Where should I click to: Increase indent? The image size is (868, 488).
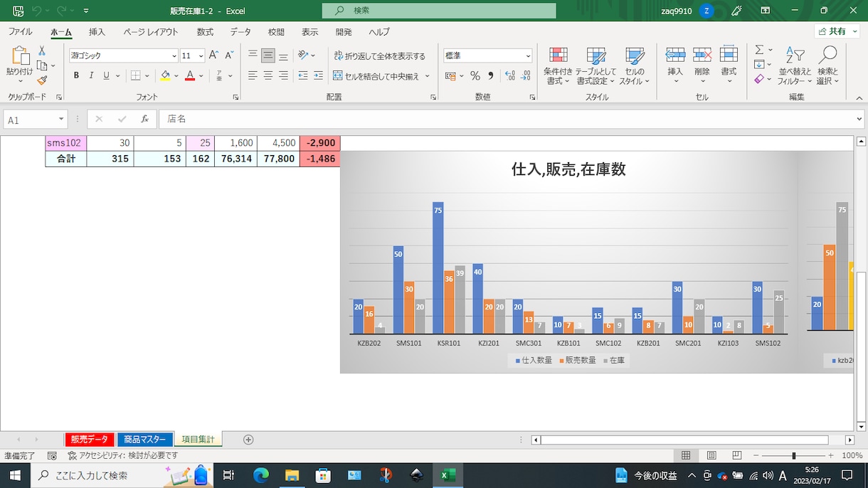(x=318, y=75)
